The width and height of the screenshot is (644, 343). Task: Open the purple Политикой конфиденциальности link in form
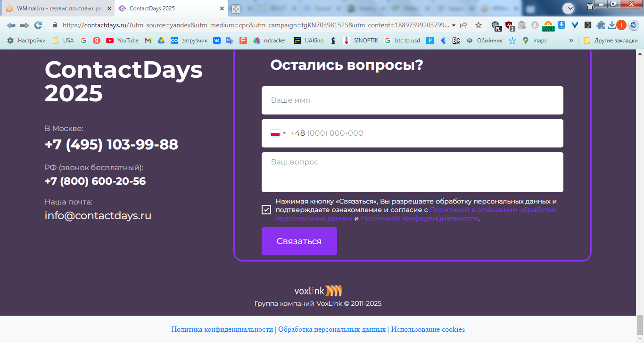point(420,218)
